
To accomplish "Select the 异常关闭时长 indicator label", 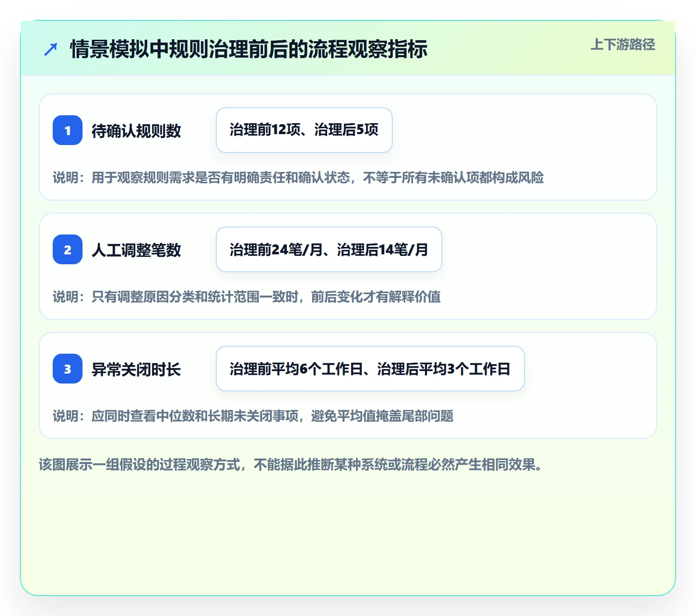I will coord(136,369).
